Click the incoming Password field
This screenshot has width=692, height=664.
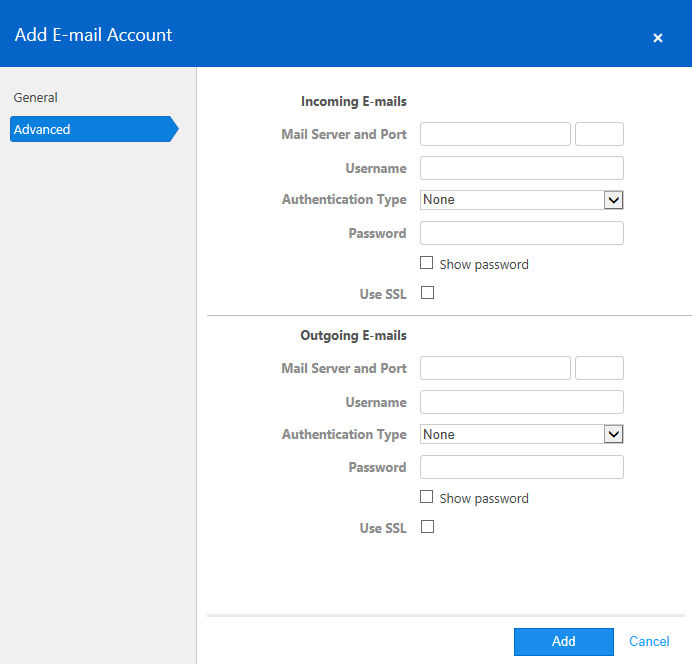click(x=522, y=233)
